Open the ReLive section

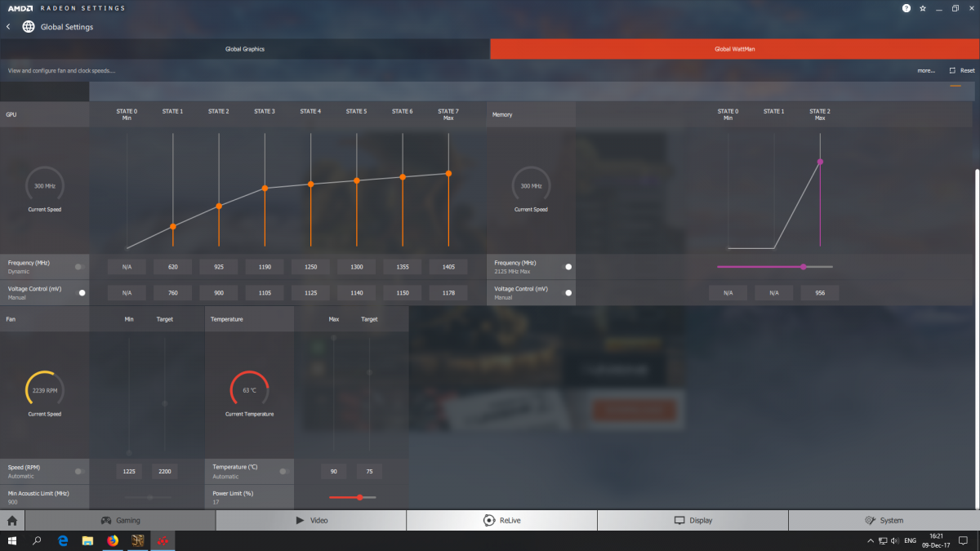(x=501, y=520)
